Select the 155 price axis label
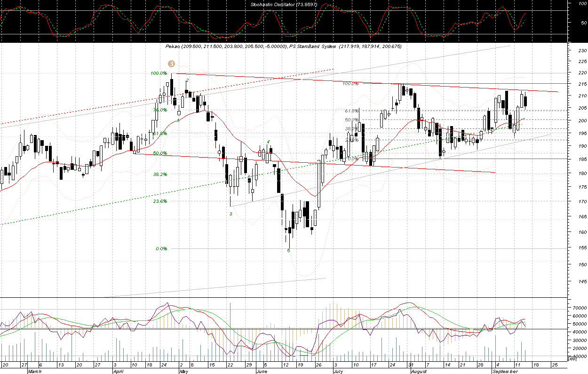The width and height of the screenshot is (588, 374). (x=581, y=248)
